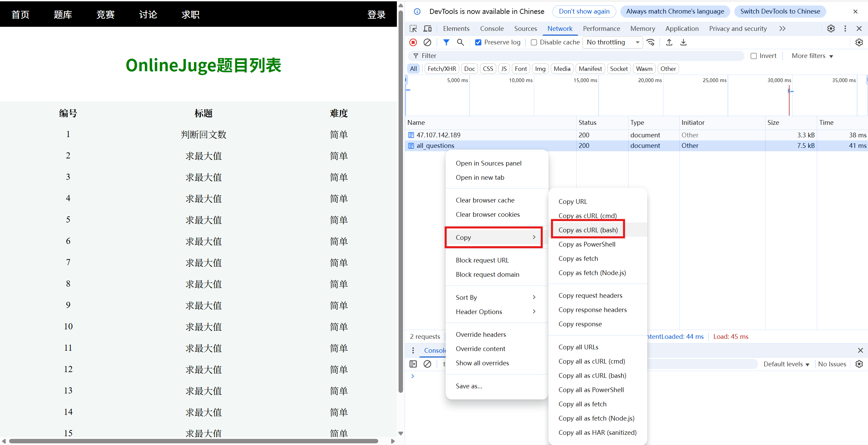Click the network filter funnel icon
Image resolution: width=868 pixels, height=445 pixels.
click(x=446, y=42)
